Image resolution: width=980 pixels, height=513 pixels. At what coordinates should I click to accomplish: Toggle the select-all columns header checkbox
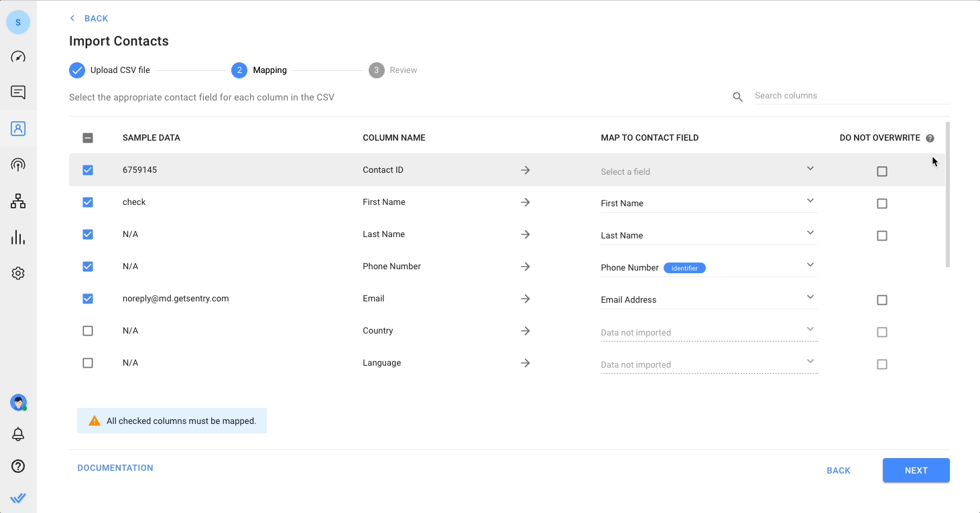[x=88, y=138]
